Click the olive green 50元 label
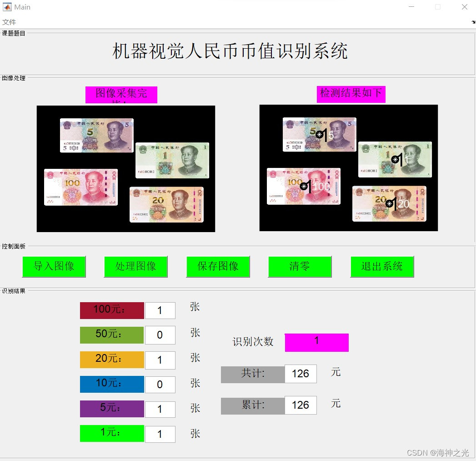The width and height of the screenshot is (476, 461). coord(112,335)
